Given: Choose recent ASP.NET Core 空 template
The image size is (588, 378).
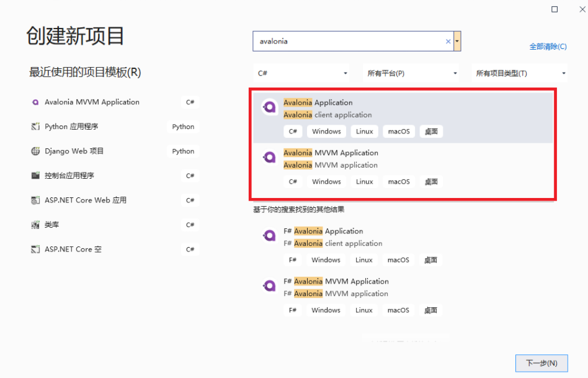Looking at the screenshot, I should [x=114, y=250].
